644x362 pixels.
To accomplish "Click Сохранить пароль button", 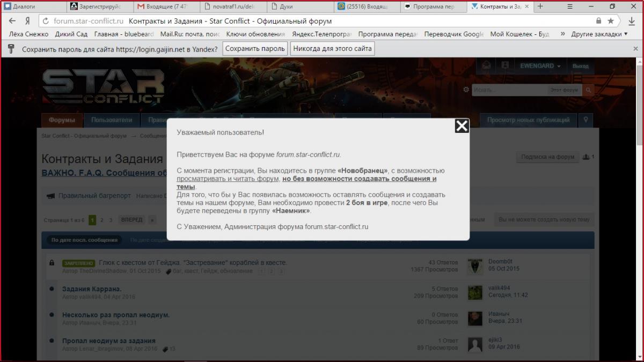I will 255,49.
